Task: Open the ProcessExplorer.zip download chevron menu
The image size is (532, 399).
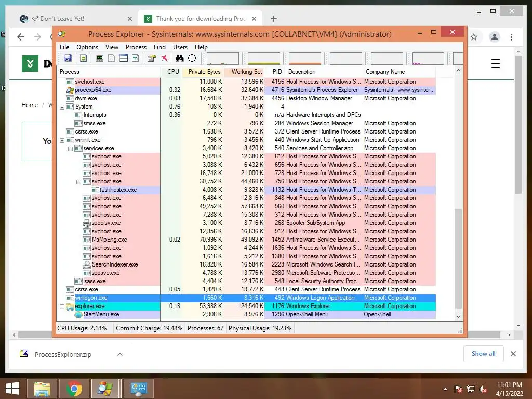Action: (x=120, y=354)
